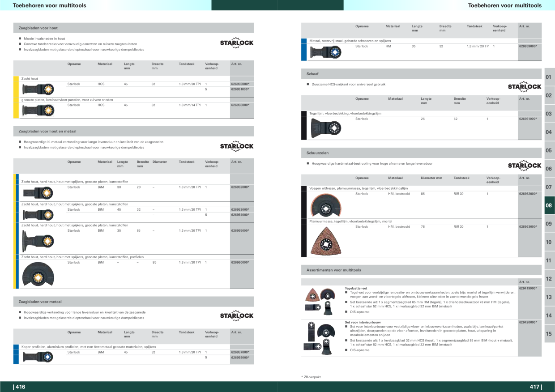555x392 pixels.
Task: Open chapter tab 07
Action: point(549,187)
